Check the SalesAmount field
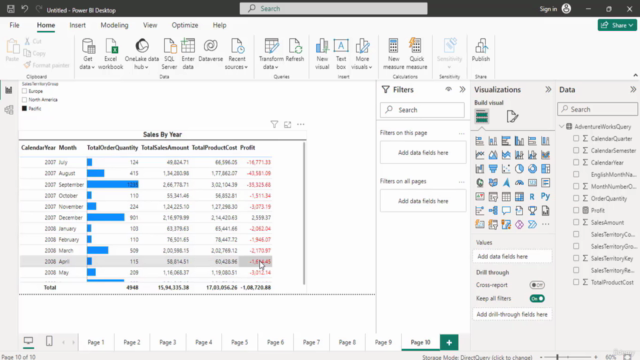 [x=576, y=222]
